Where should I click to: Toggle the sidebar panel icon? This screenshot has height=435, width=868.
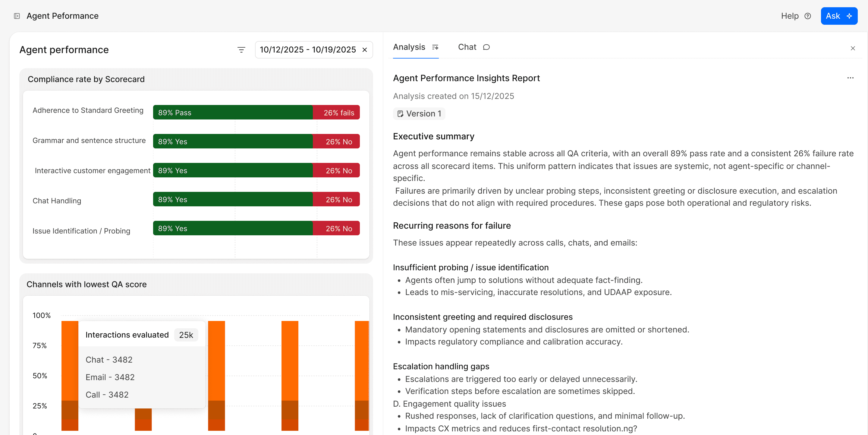pyautogui.click(x=17, y=16)
